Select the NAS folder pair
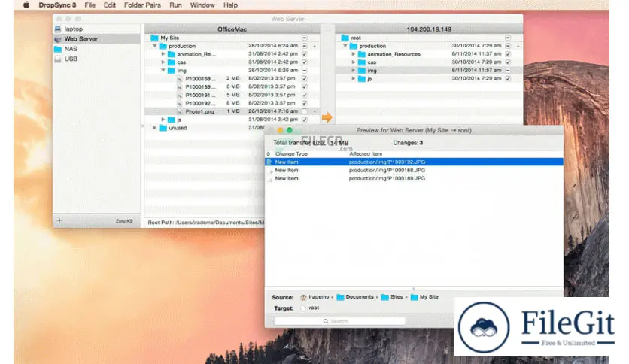The image size is (629, 364). [x=96, y=49]
